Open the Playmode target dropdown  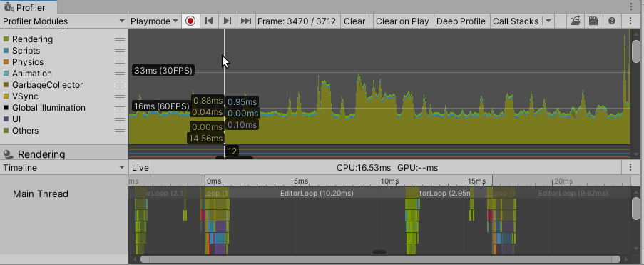[155, 21]
